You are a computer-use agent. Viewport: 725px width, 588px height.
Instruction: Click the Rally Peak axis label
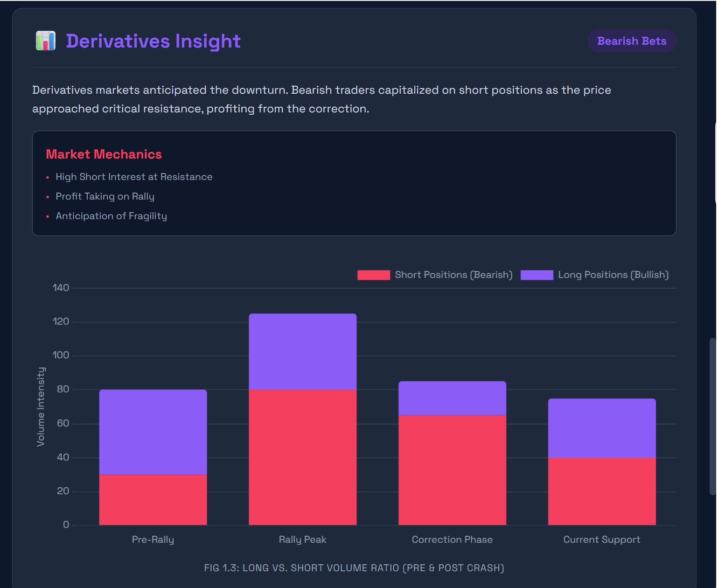[302, 540]
